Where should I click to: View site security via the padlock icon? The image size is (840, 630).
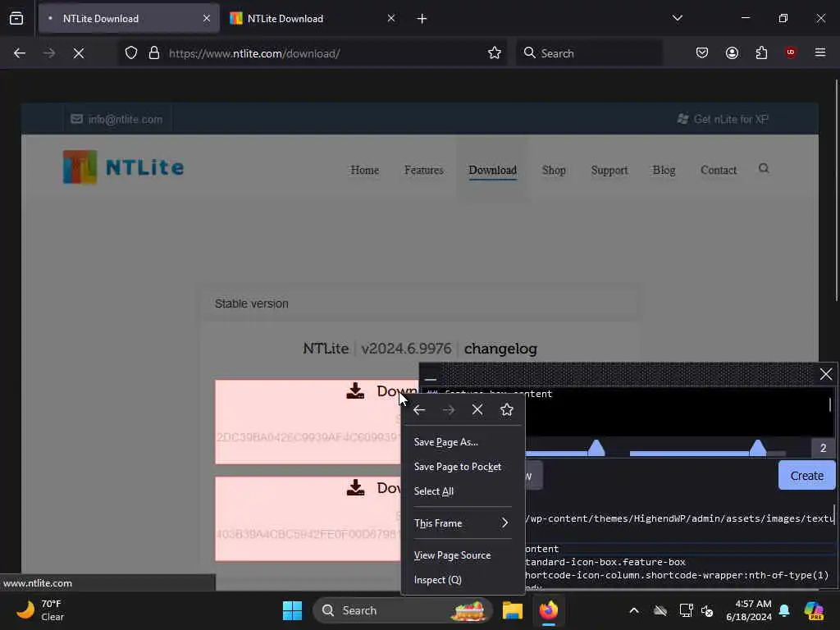[154, 53]
